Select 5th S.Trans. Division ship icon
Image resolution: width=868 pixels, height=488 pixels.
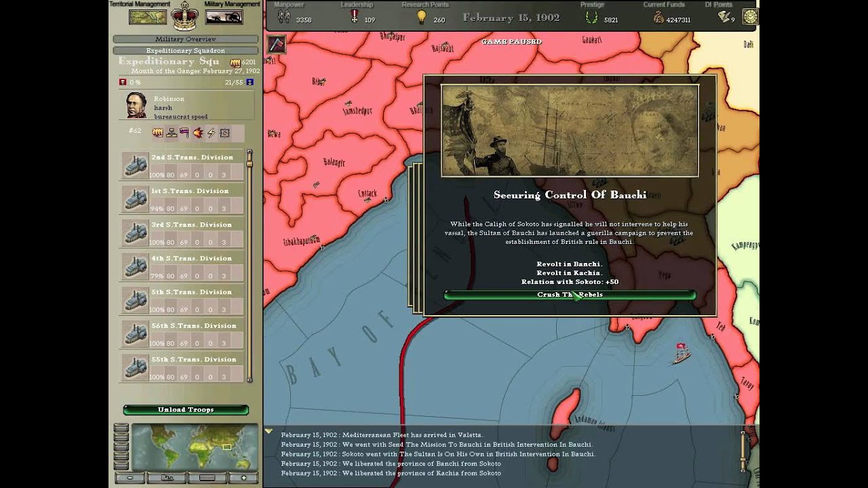pyautogui.click(x=135, y=300)
